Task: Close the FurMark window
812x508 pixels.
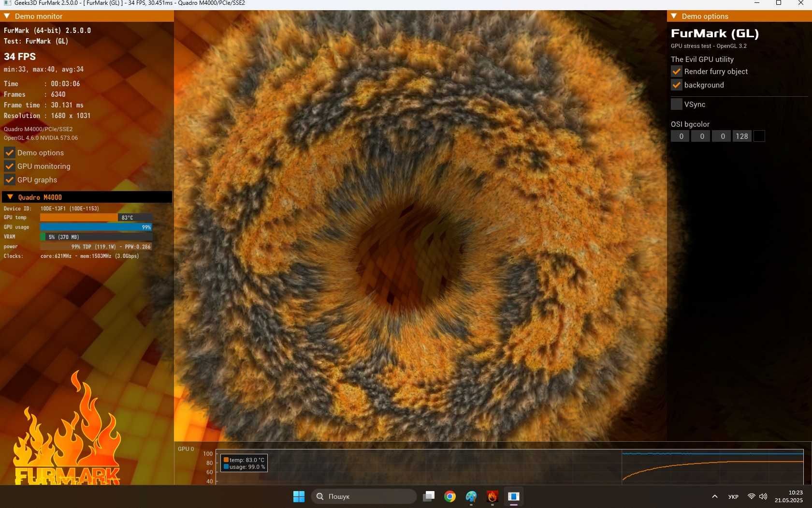Action: pyautogui.click(x=801, y=3)
